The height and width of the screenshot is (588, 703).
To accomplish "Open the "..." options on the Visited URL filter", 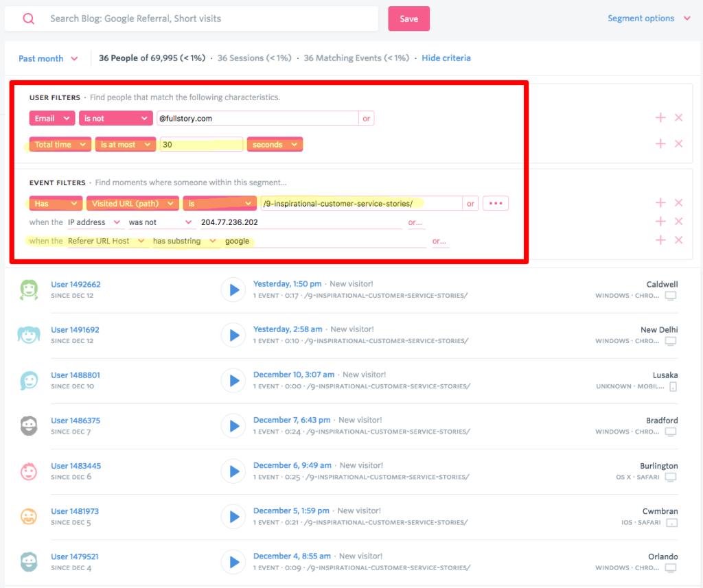I will 495,203.
